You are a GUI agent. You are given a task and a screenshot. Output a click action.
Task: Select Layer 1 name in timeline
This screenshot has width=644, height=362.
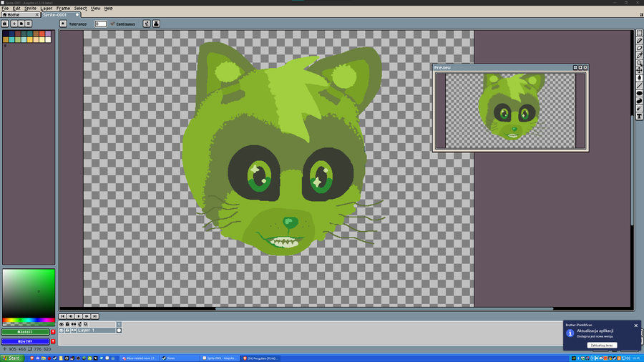(x=97, y=330)
